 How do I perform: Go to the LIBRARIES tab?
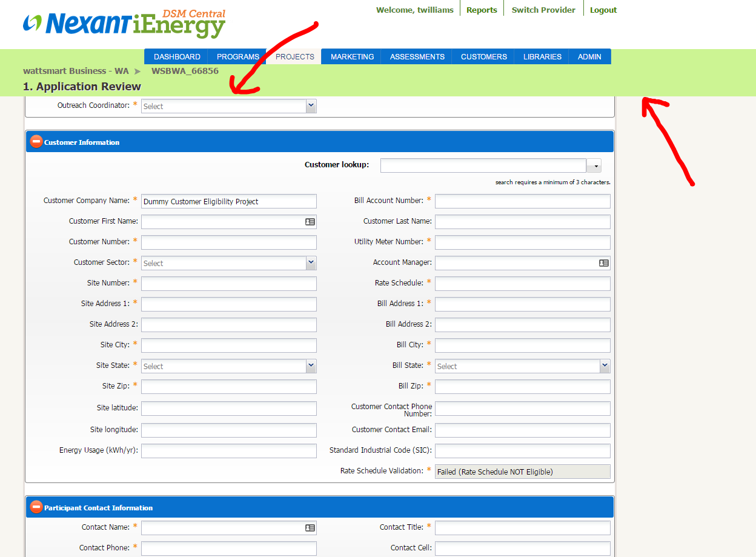542,56
